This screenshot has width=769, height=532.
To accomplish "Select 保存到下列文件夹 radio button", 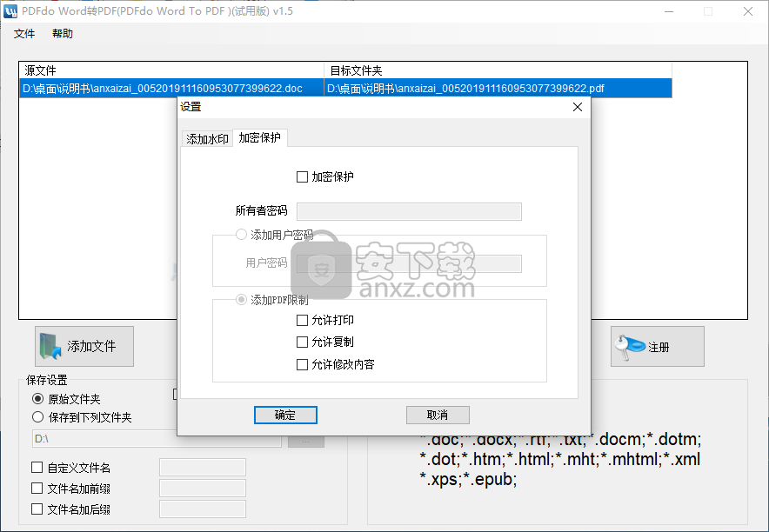I will (x=37, y=417).
